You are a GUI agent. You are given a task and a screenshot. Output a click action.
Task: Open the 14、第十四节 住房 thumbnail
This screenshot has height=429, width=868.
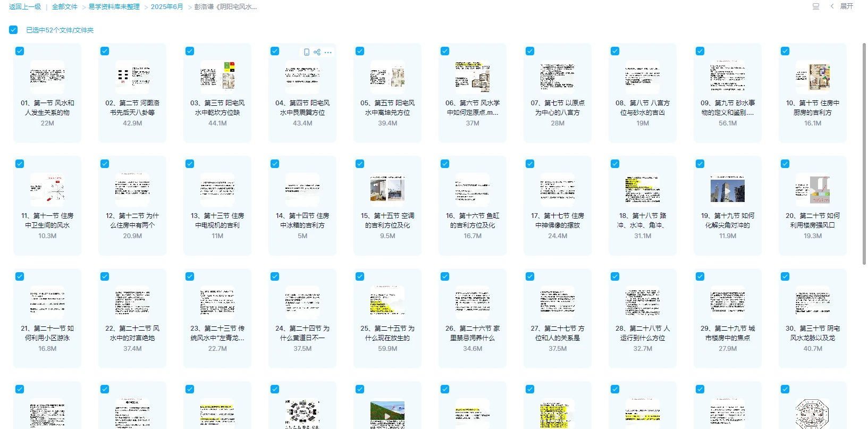302,190
